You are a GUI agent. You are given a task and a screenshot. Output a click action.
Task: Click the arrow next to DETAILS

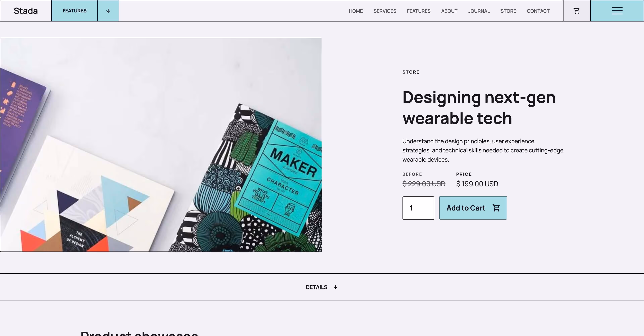(335, 287)
